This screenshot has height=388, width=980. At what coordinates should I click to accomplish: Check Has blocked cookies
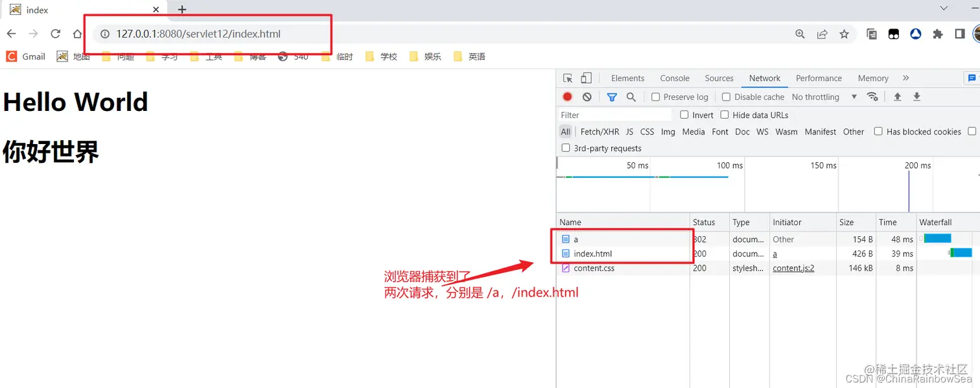click(878, 131)
